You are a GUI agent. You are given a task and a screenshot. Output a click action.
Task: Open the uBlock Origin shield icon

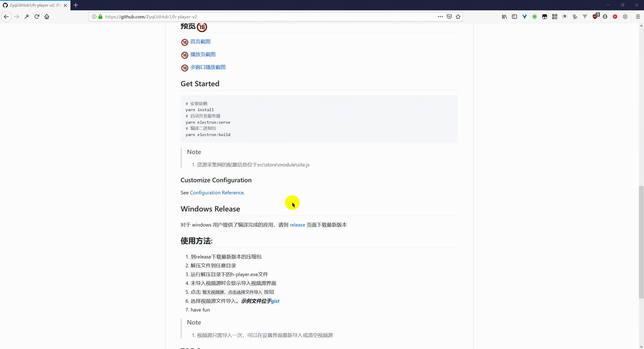coord(595,16)
